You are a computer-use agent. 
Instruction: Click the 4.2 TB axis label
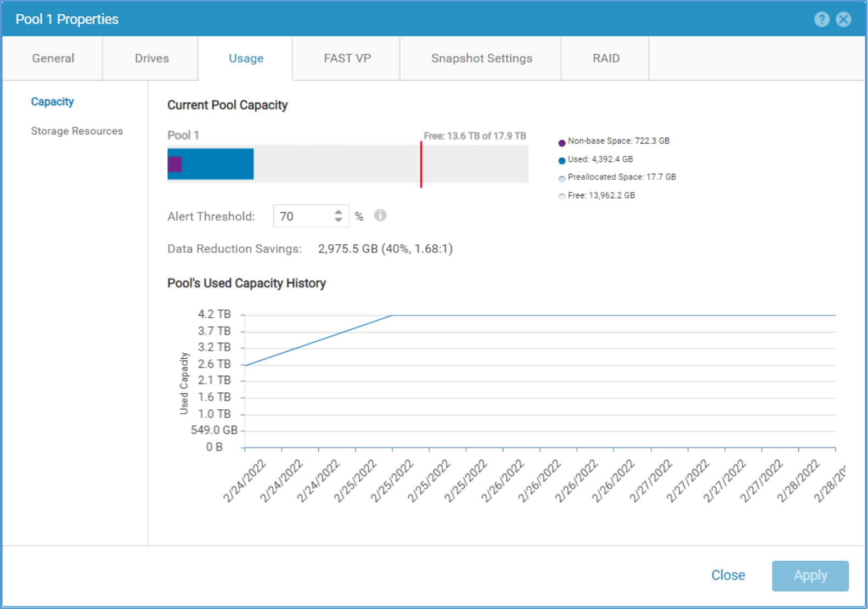click(x=214, y=314)
